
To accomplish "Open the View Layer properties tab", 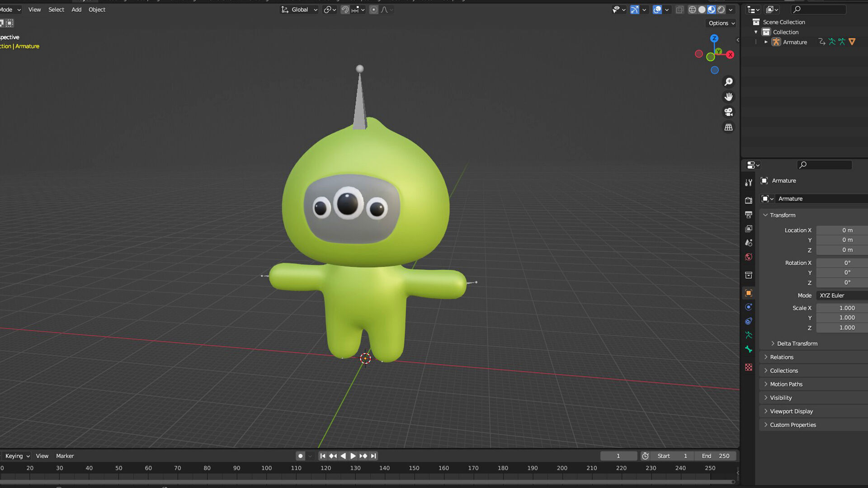I will (x=749, y=229).
